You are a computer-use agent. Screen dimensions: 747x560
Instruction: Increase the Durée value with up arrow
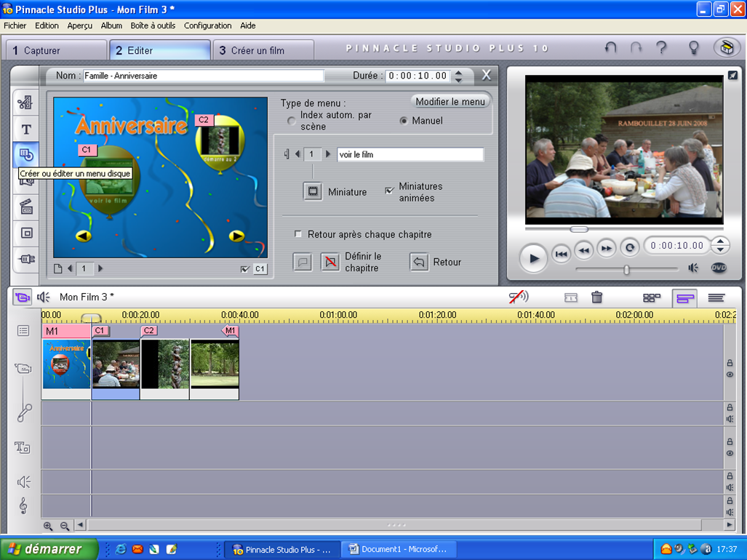[459, 73]
